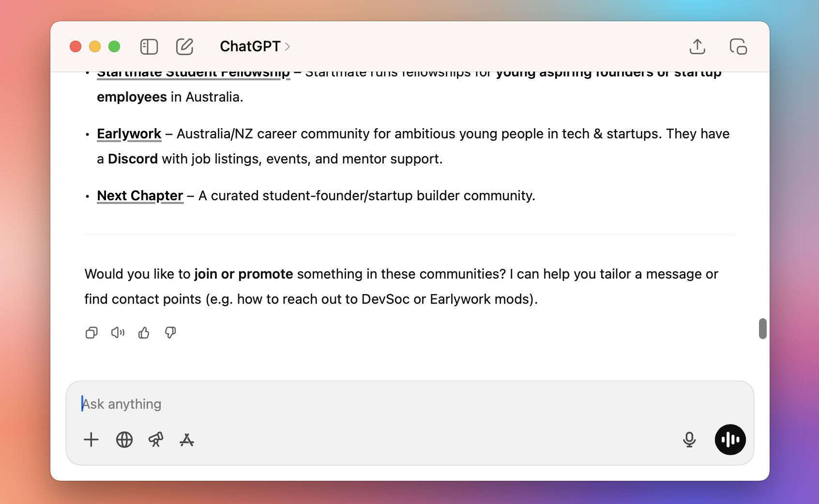Screen dimensions: 819x504
Task: Click the Ask anything input field
Action: (290, 404)
